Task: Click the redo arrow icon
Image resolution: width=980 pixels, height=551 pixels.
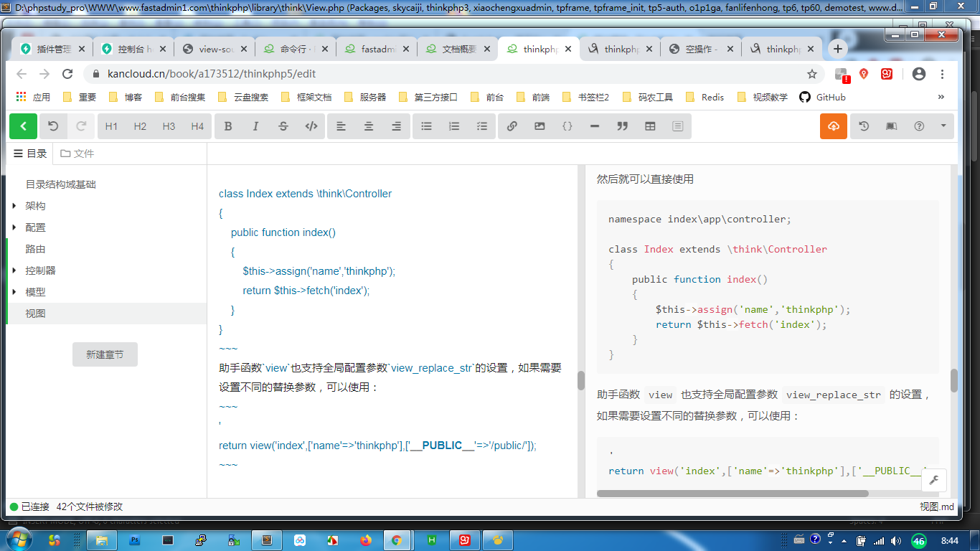Action: [81, 126]
